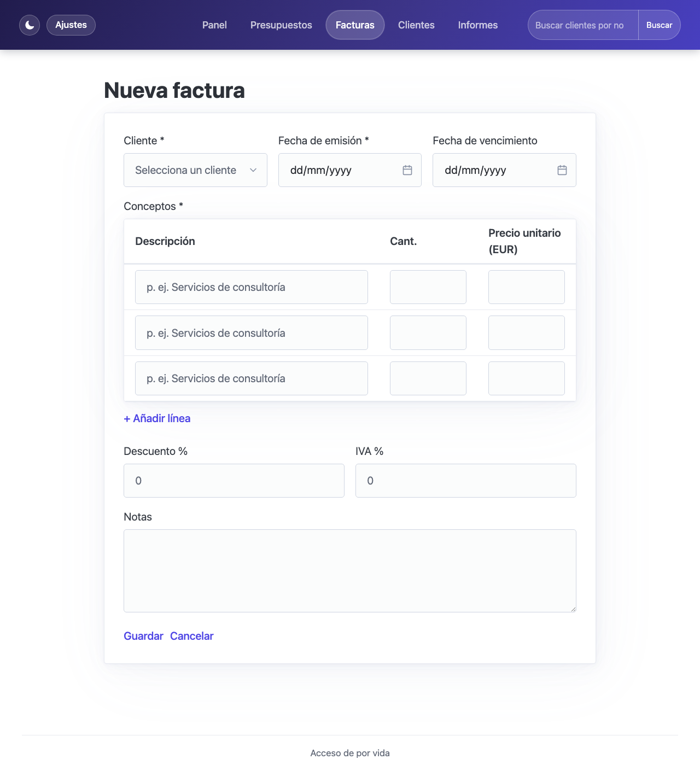700x771 pixels.
Task: Click the first row description field
Action: point(252,287)
